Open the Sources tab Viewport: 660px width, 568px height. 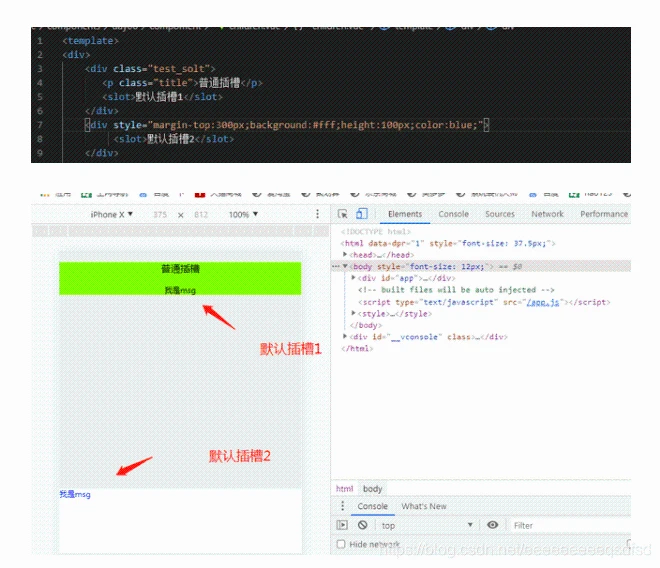[x=500, y=214]
